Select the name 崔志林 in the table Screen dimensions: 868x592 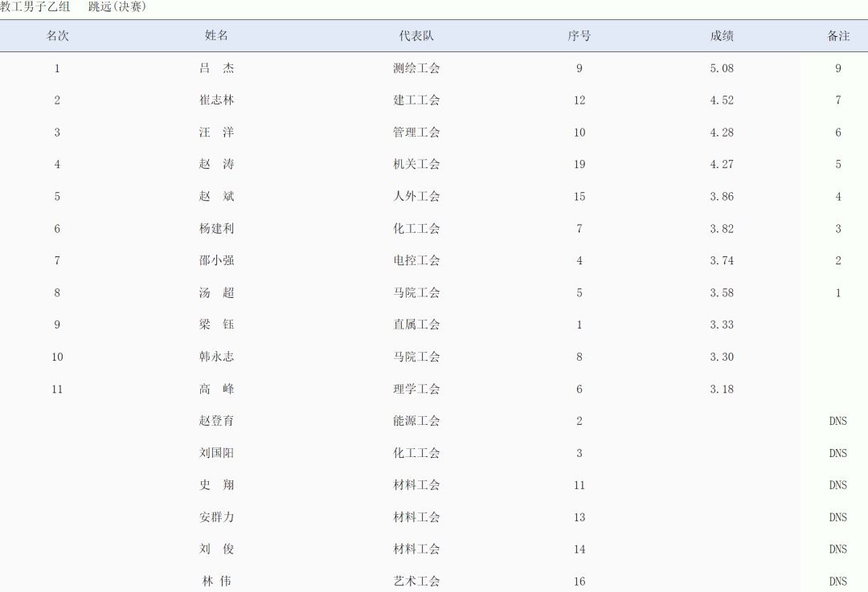pos(217,100)
